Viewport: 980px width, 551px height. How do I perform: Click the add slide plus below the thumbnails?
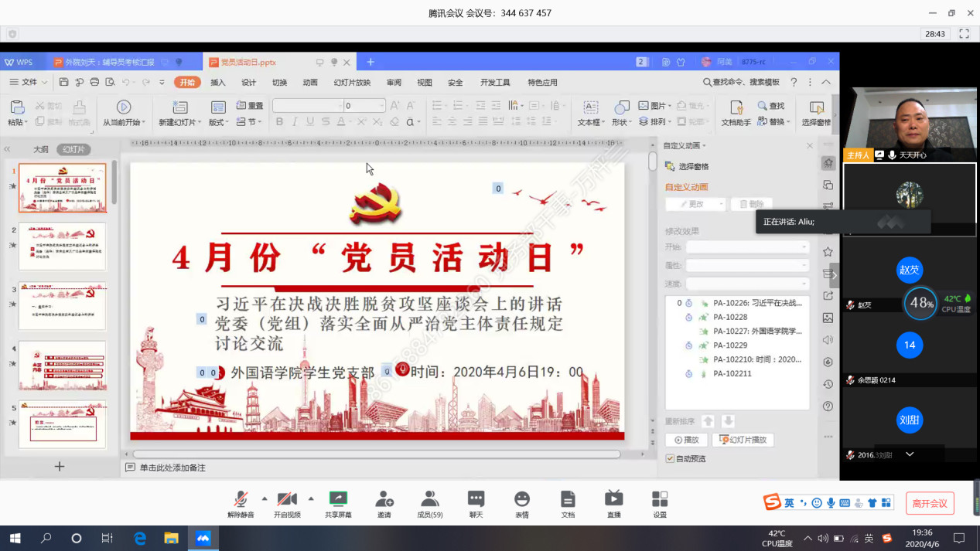tap(60, 466)
